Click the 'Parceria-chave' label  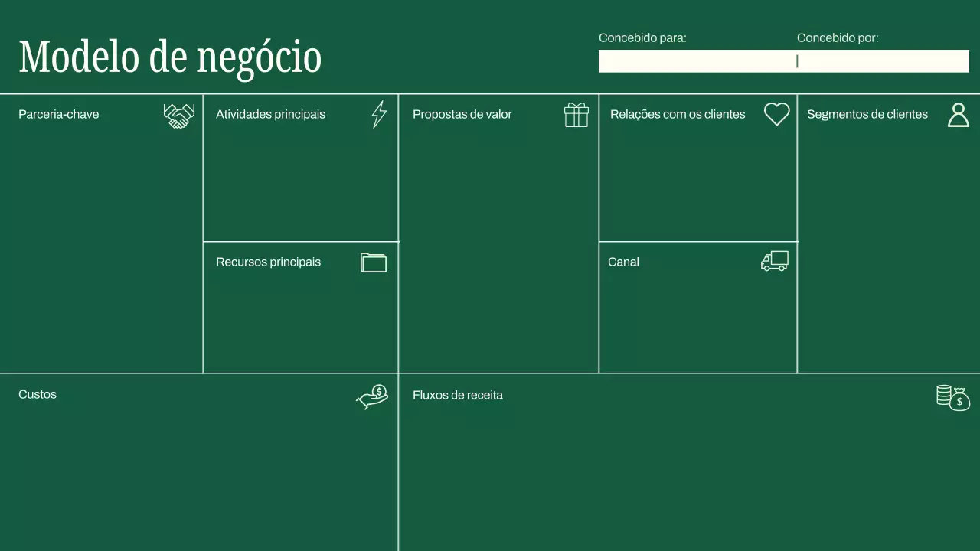58,114
